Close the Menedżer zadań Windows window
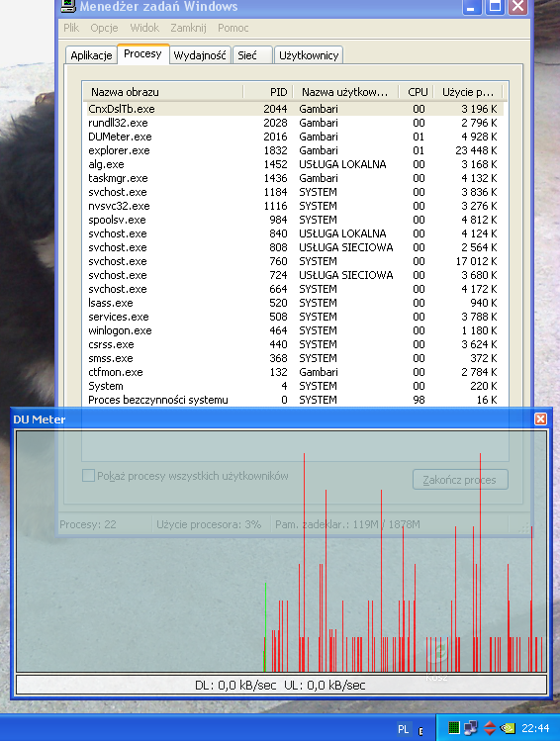This screenshot has height=741, width=560. 518,6
